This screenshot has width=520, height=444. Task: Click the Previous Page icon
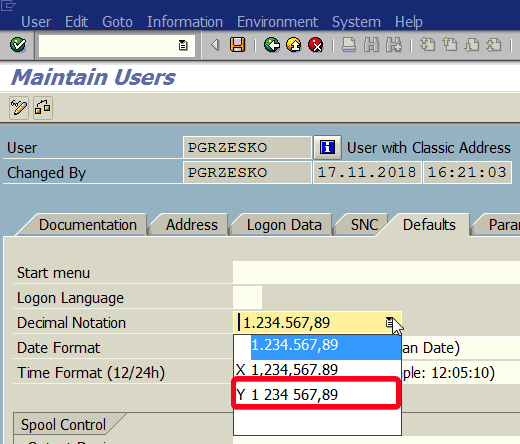click(450, 45)
